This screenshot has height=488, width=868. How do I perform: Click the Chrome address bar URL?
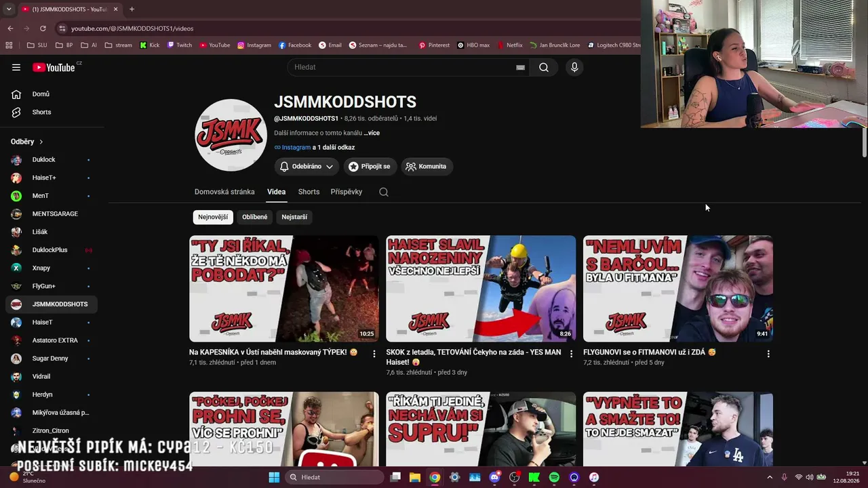point(132,28)
